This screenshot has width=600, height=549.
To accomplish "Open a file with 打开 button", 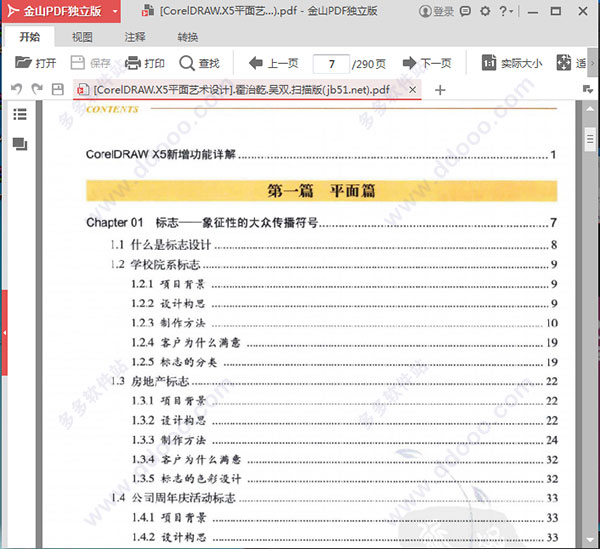I will (35, 62).
